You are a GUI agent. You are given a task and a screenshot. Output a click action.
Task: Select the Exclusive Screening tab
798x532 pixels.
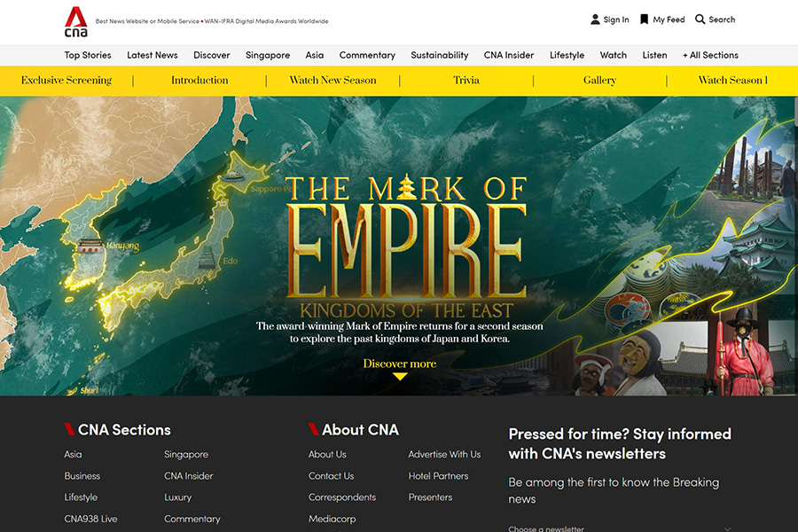66,81
